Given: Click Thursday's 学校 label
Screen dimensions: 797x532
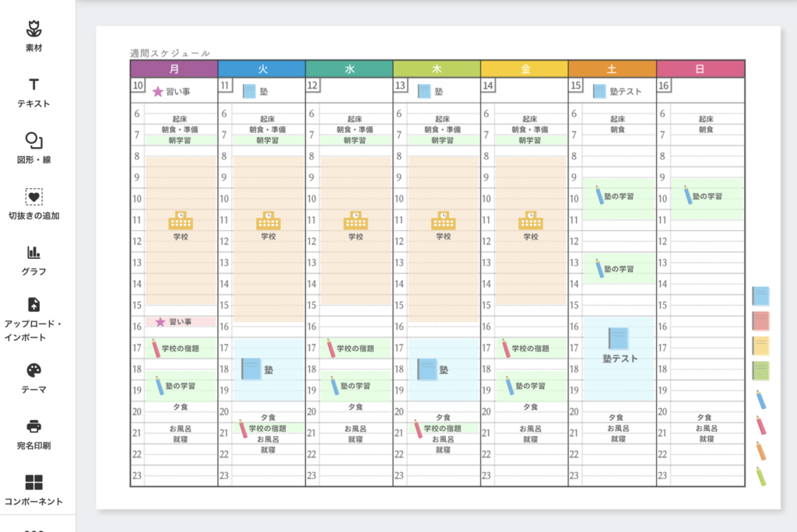Looking at the screenshot, I should click(x=443, y=236).
